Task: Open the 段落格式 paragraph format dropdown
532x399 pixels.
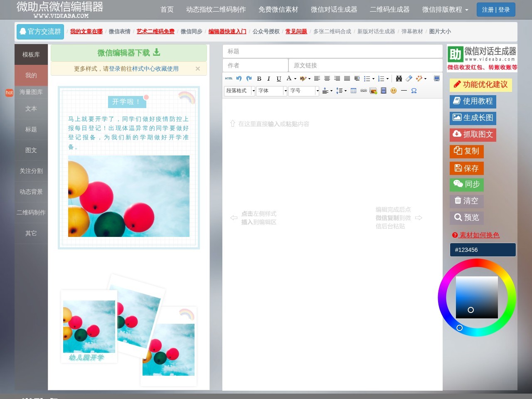Action: click(240, 91)
